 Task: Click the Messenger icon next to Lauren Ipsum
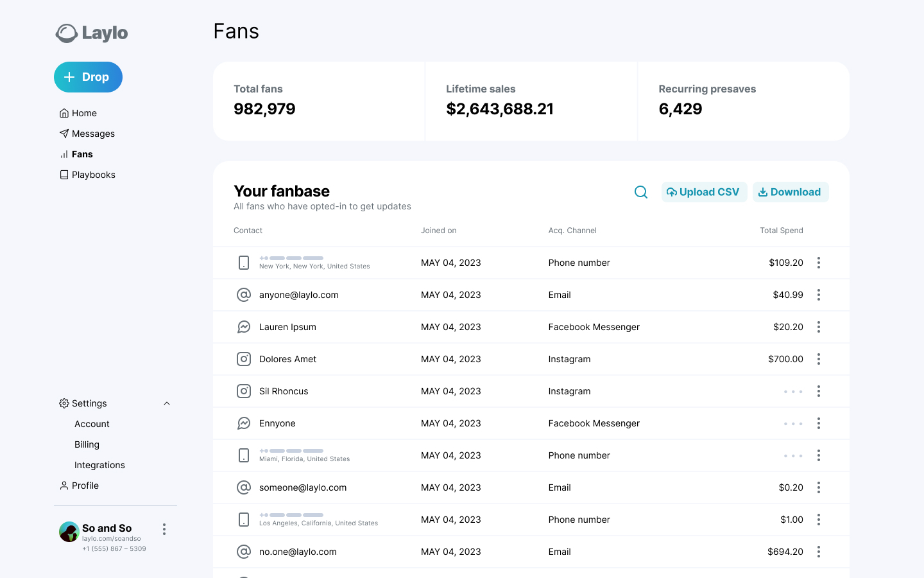pyautogui.click(x=244, y=327)
